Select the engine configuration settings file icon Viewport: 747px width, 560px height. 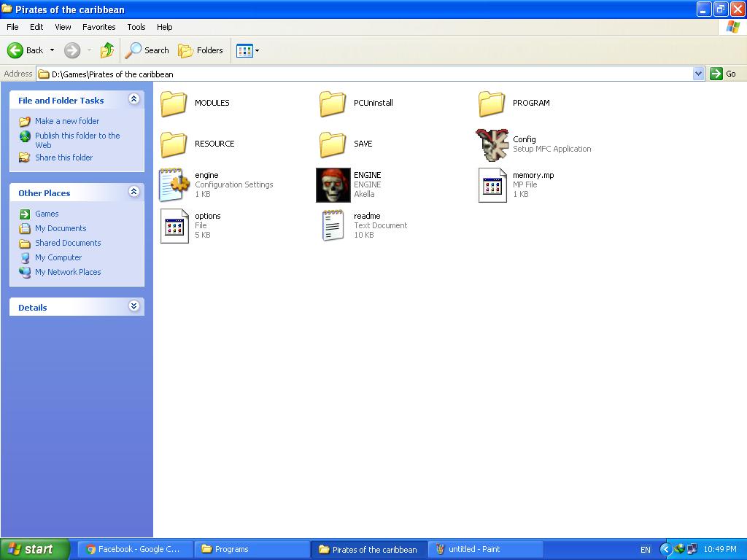coord(174,184)
